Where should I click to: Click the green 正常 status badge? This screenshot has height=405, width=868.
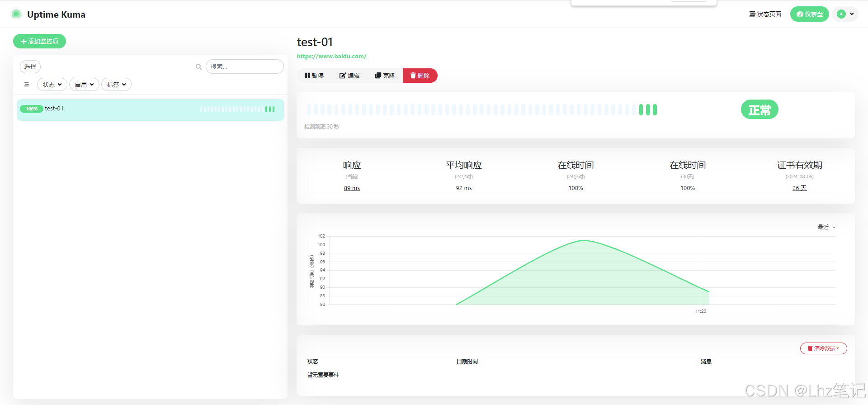tap(759, 110)
